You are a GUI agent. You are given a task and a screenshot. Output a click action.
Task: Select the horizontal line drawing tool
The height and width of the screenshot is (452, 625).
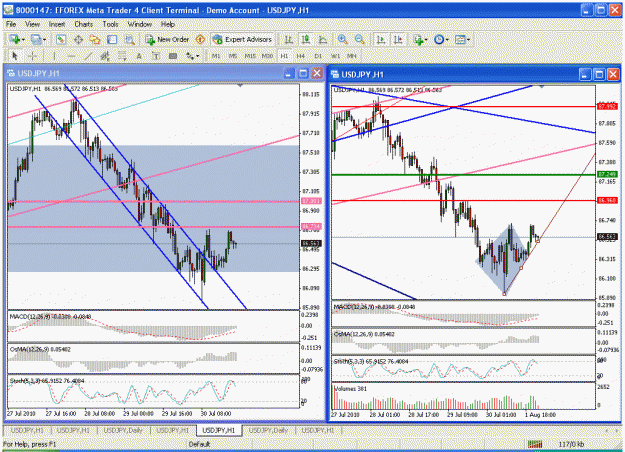pos(71,56)
